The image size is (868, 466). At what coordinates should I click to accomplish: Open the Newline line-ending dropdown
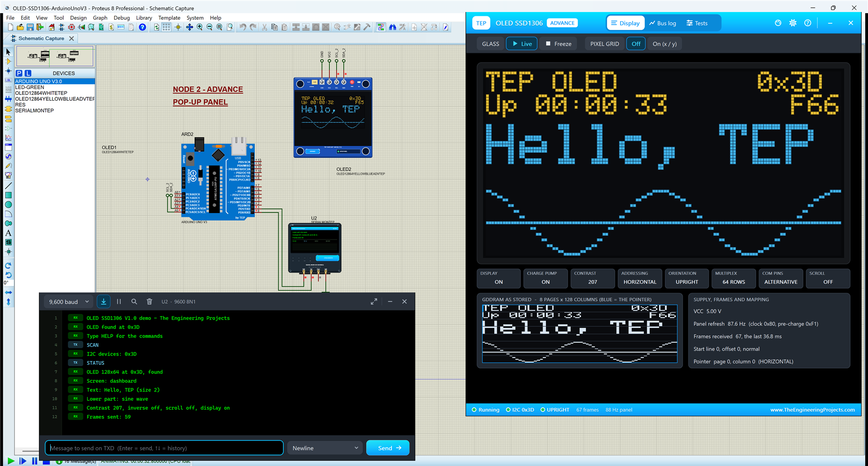click(325, 448)
